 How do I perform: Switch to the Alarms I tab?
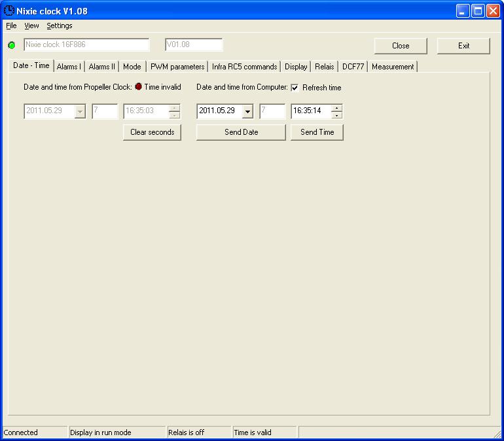point(69,67)
